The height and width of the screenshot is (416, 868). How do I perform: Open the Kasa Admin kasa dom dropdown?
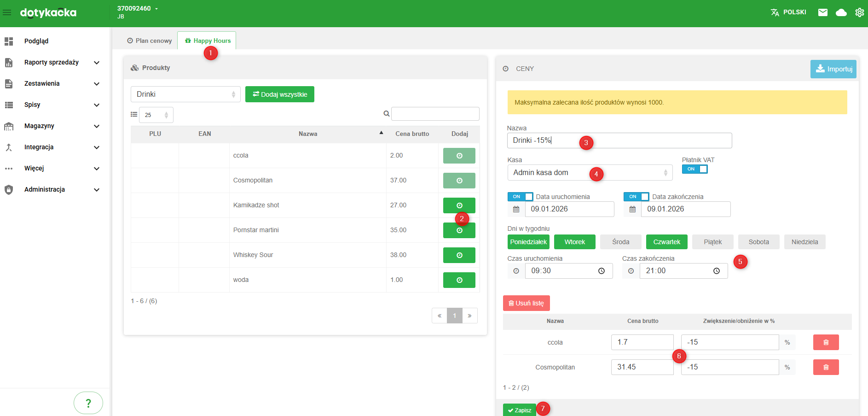tap(589, 173)
